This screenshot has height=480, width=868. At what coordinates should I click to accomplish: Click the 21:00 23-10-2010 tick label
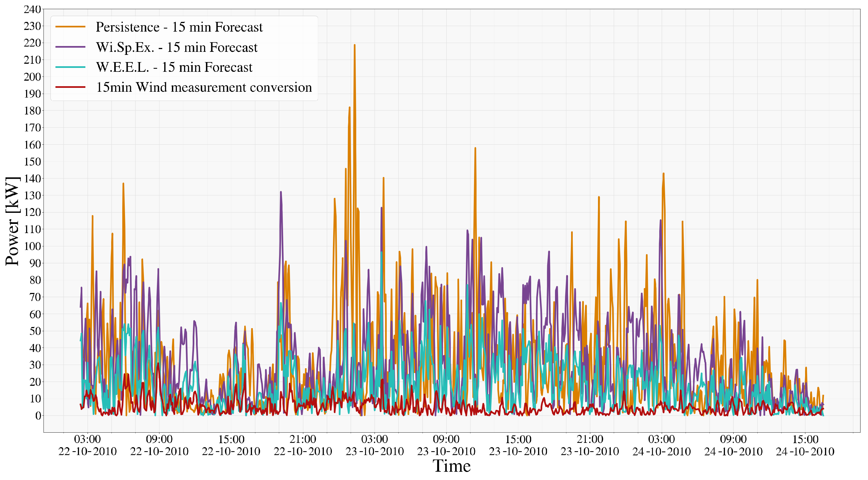tap(589, 445)
